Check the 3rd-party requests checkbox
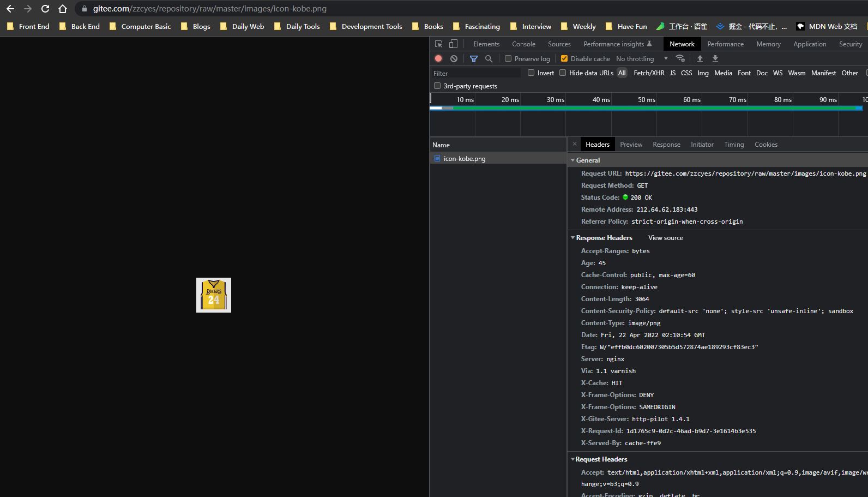 pos(437,86)
